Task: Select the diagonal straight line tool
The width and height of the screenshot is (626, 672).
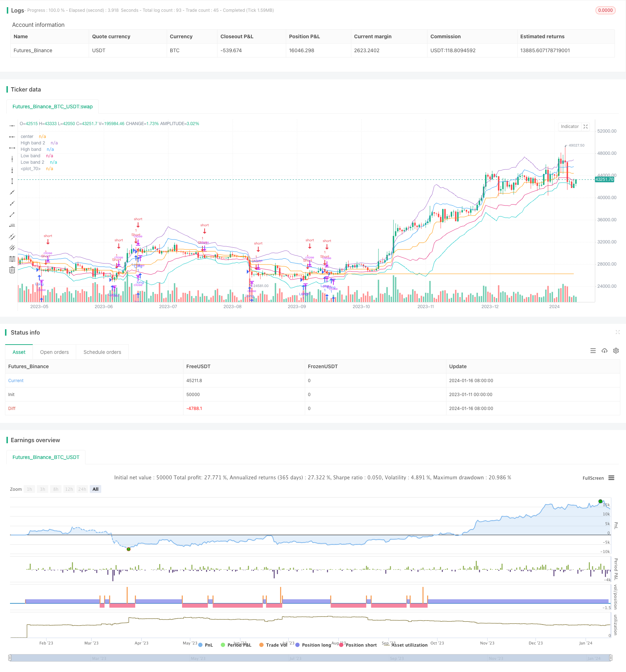Action: [12, 192]
